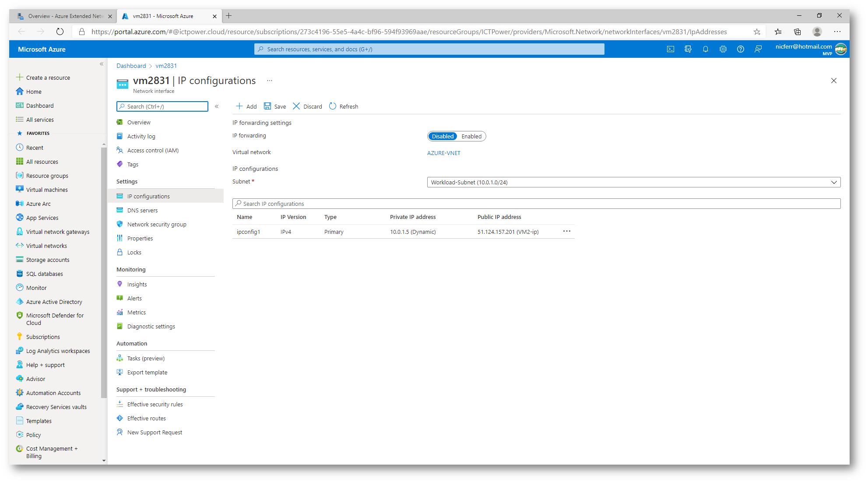Open the Subnet dropdown

(x=633, y=182)
